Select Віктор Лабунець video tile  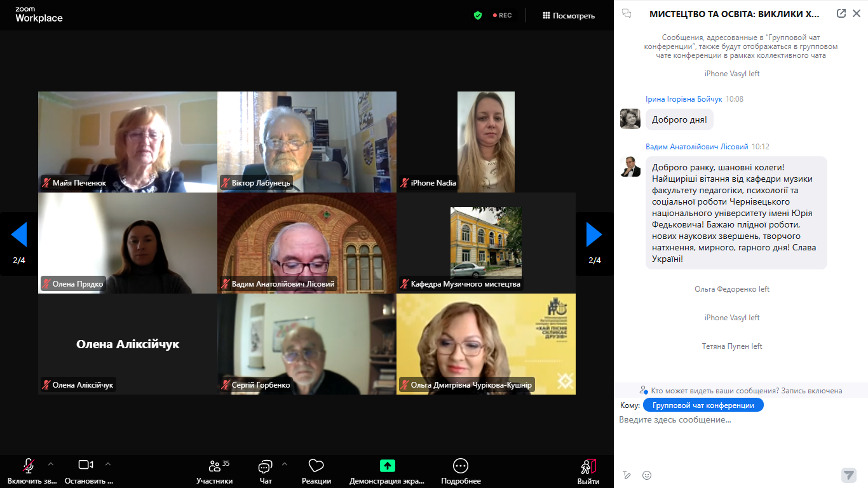tap(307, 142)
